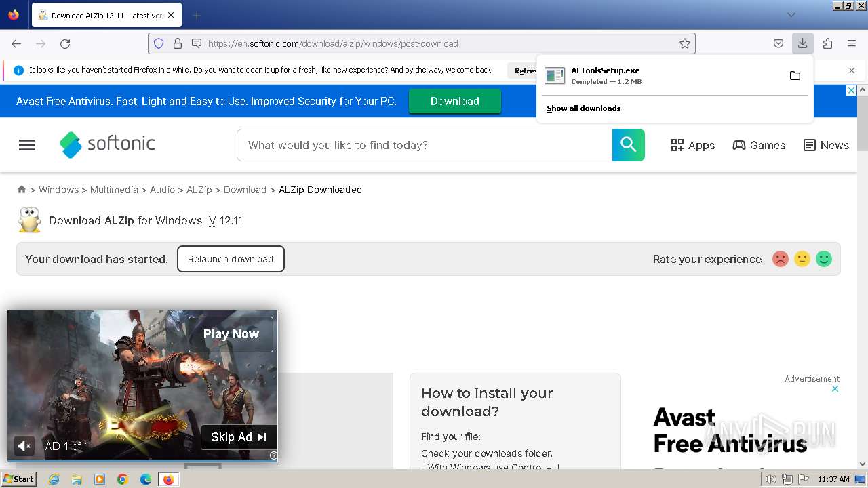This screenshot has width=868, height=488.
Task: Click Relaunch download button
Action: point(231,259)
